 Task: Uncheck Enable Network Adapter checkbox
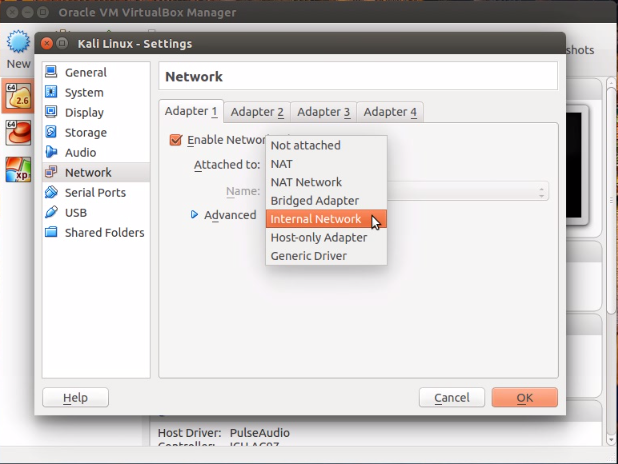tap(176, 140)
